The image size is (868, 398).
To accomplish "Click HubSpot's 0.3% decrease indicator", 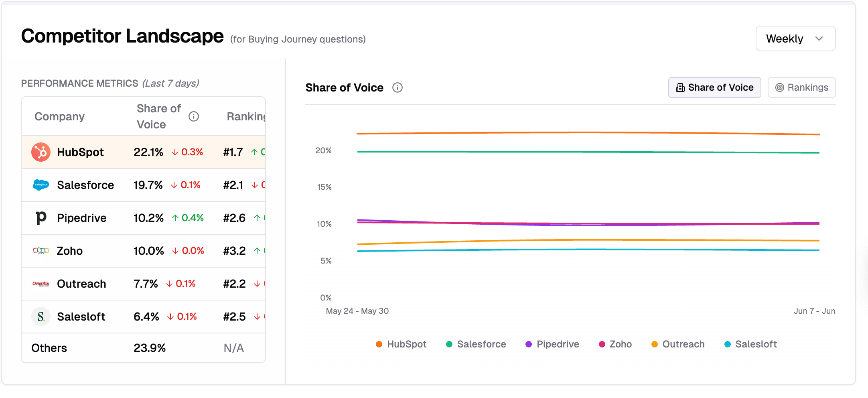I will click(187, 152).
